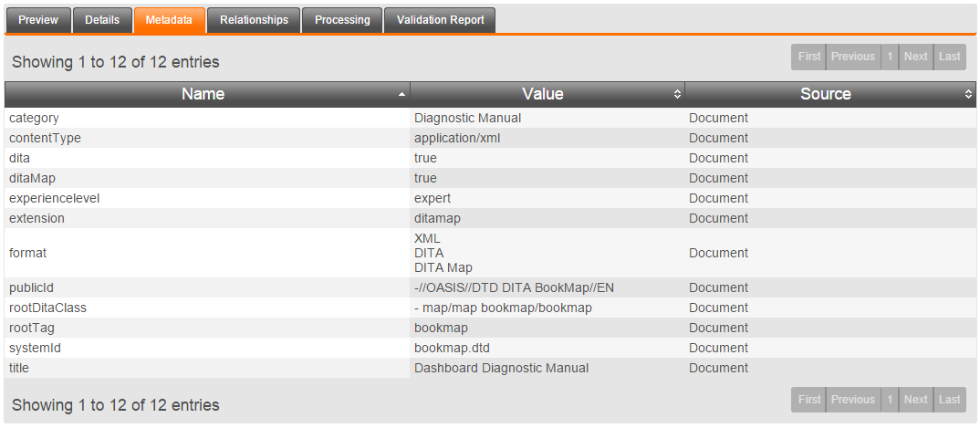View the Validation Report tab

coord(440,20)
